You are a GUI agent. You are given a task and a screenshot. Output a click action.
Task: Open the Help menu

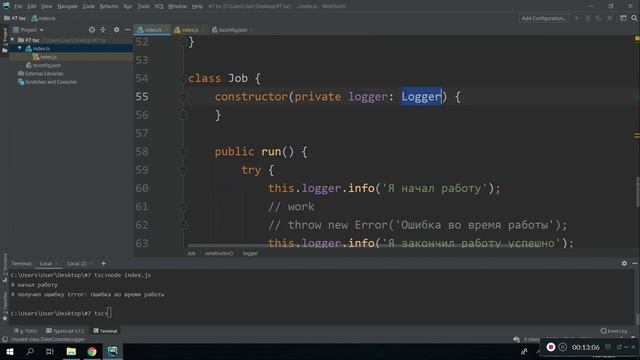pos(197,6)
